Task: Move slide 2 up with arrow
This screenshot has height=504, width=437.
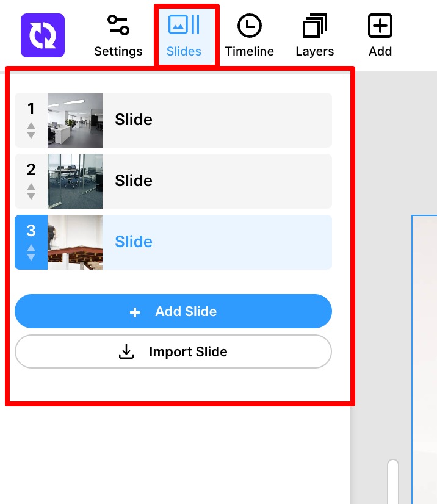Action: (x=31, y=187)
